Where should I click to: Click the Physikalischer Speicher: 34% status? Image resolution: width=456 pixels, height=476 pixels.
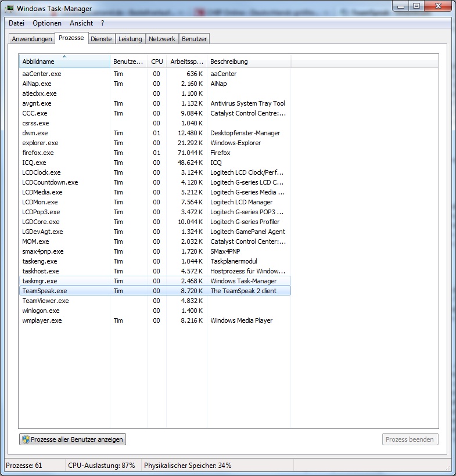188,466
